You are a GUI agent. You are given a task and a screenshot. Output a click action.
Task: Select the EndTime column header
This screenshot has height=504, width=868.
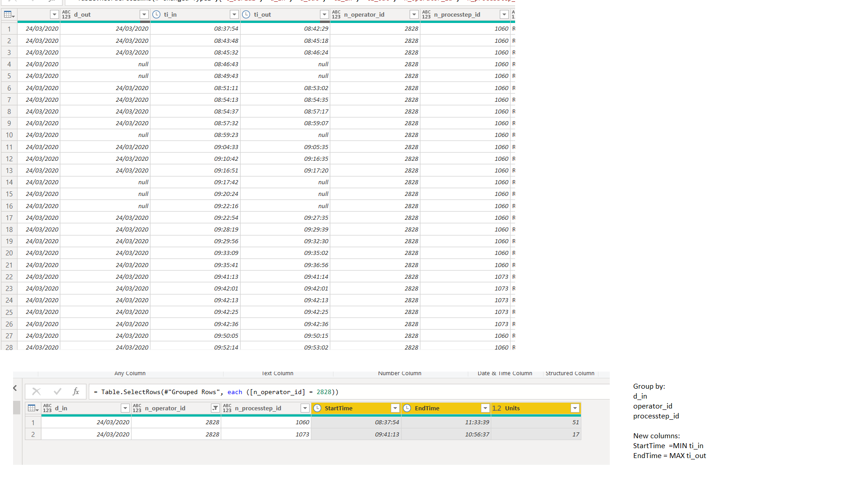coord(446,409)
